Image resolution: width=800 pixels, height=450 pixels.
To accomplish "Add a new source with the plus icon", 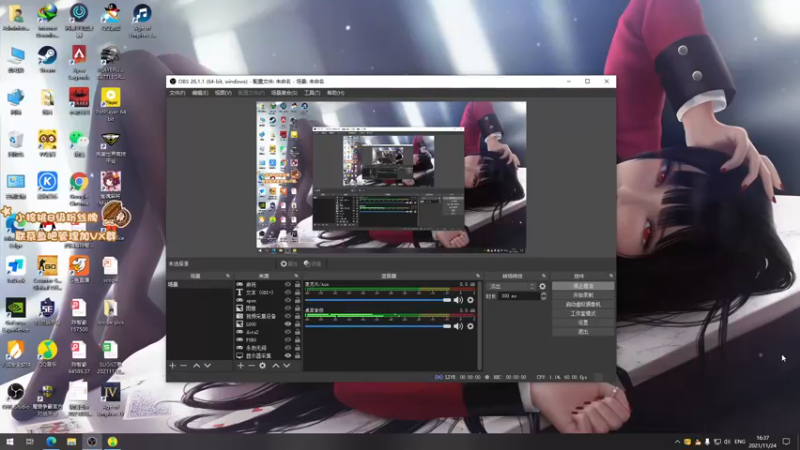I will click(x=240, y=366).
